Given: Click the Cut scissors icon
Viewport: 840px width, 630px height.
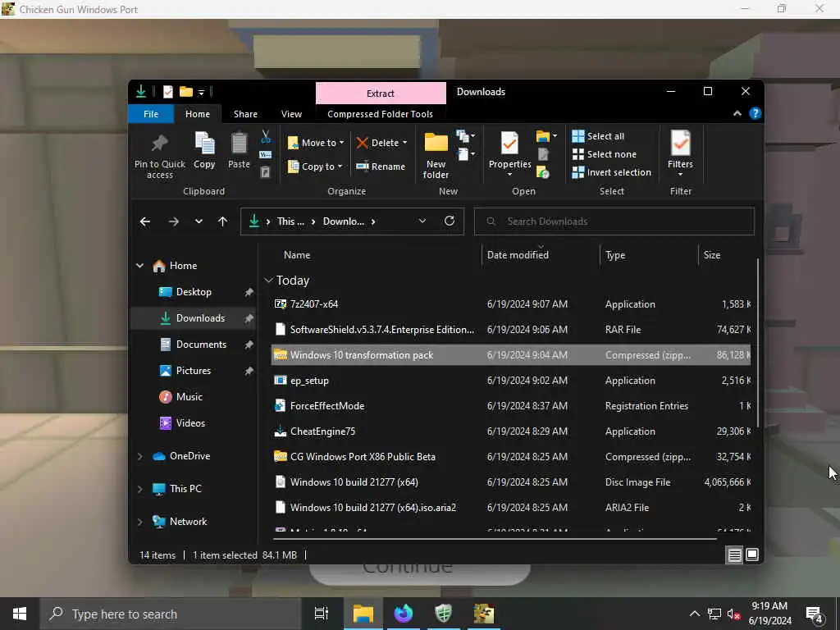Looking at the screenshot, I should 266,136.
